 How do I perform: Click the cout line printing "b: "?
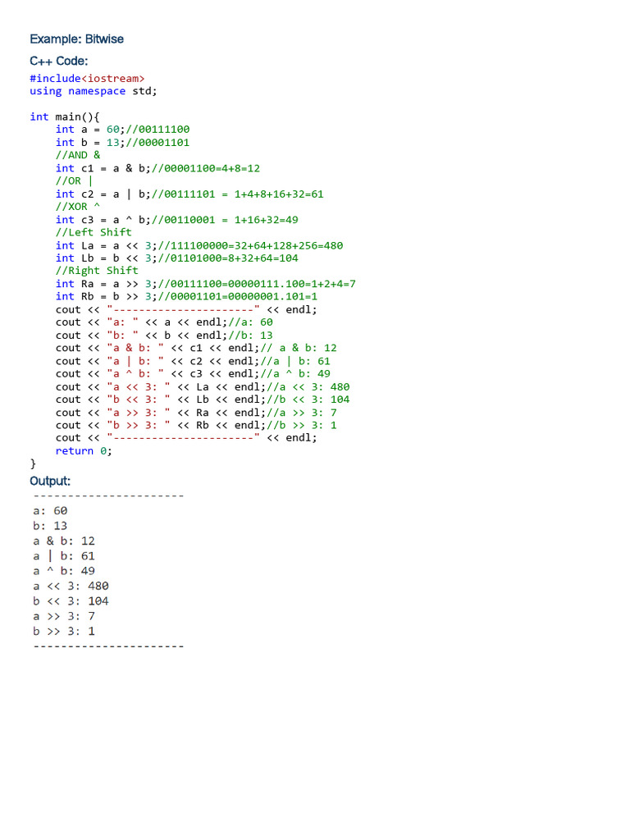tap(164, 336)
